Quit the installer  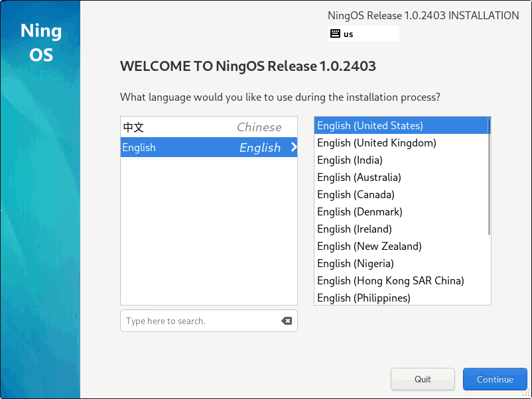(x=423, y=379)
